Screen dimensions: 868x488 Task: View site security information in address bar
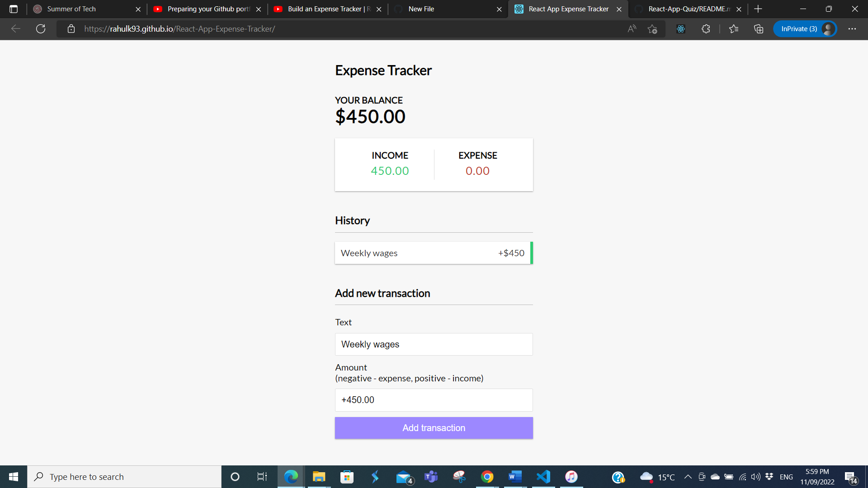[71, 28]
